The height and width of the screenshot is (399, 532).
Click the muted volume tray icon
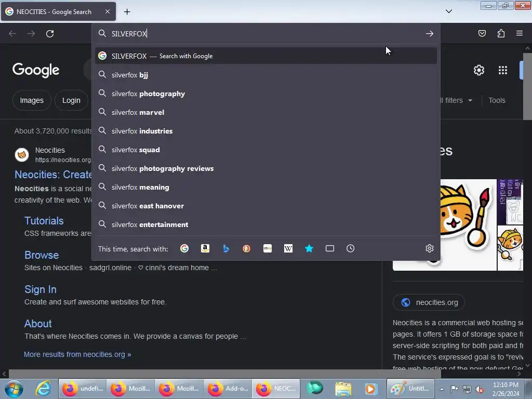[480, 389]
